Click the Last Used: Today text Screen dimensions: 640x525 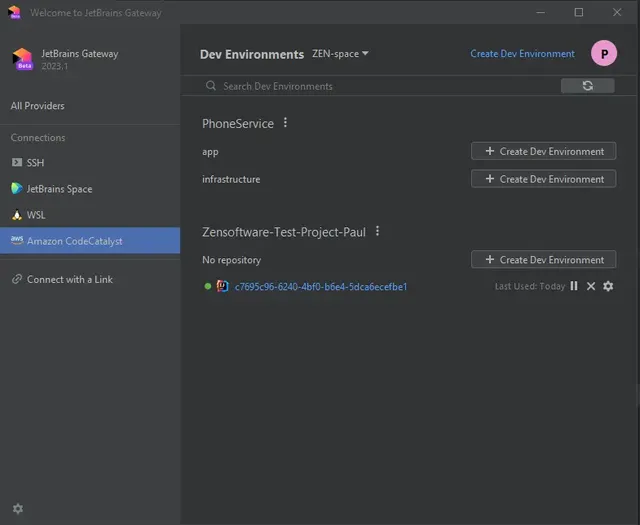(x=530, y=286)
